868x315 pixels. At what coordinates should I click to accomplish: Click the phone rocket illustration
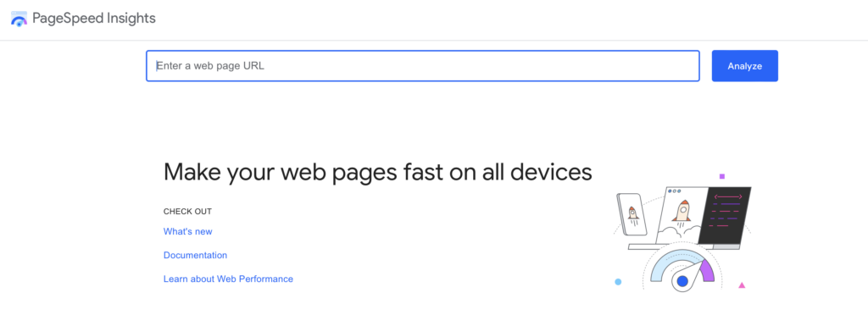click(x=632, y=214)
